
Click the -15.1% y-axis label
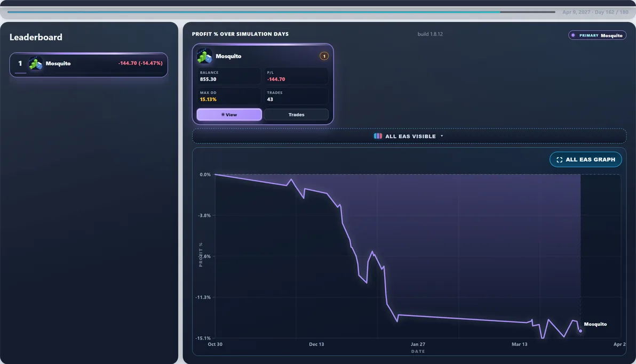coord(203,338)
